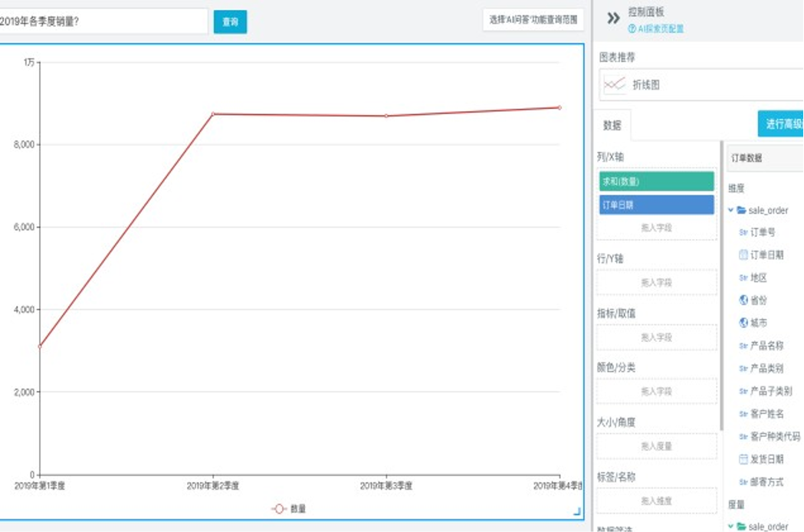Click the calendar icon beside 订单日期 field
The height and width of the screenshot is (532, 804).
(x=743, y=255)
